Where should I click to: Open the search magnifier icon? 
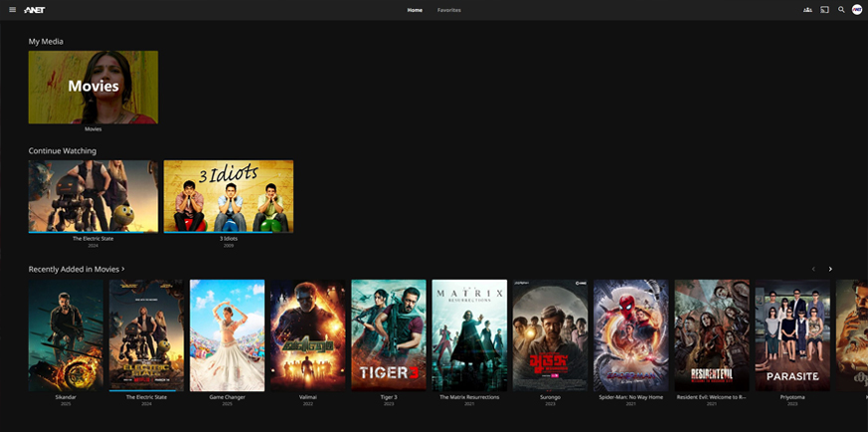[841, 10]
